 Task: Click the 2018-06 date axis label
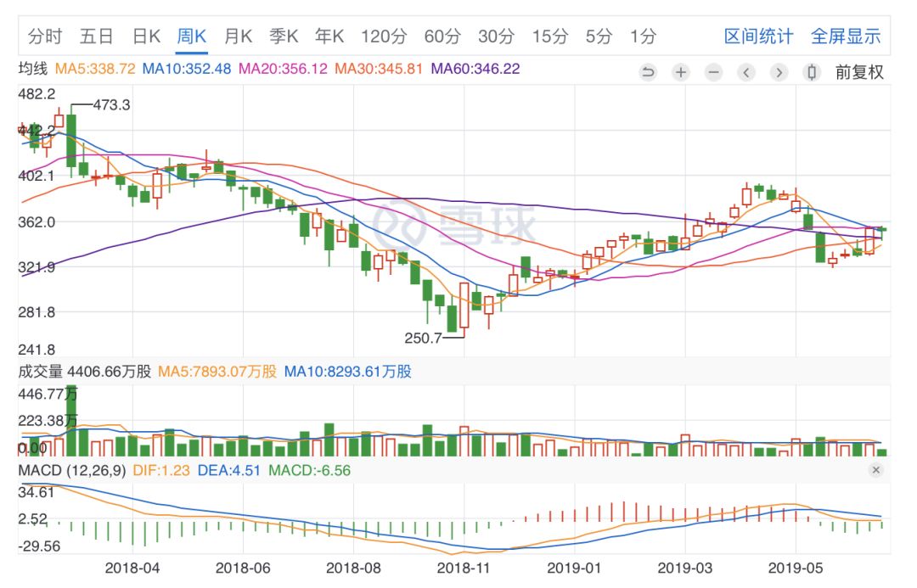243,568
